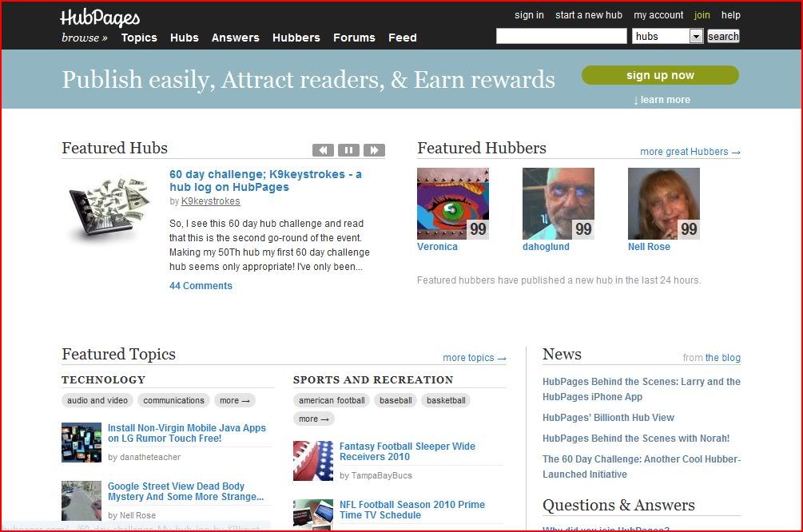Open The 60 Day Challenge news item
This screenshot has width=803, height=532.
(x=642, y=466)
